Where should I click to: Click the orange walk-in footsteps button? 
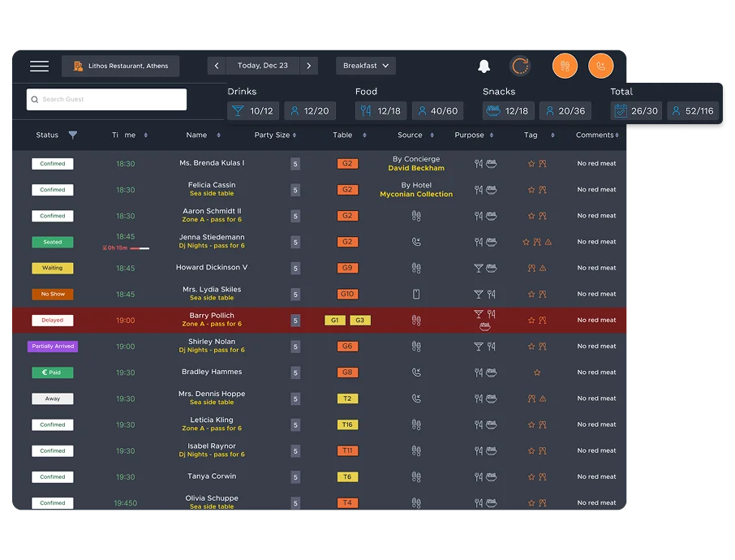[565, 66]
